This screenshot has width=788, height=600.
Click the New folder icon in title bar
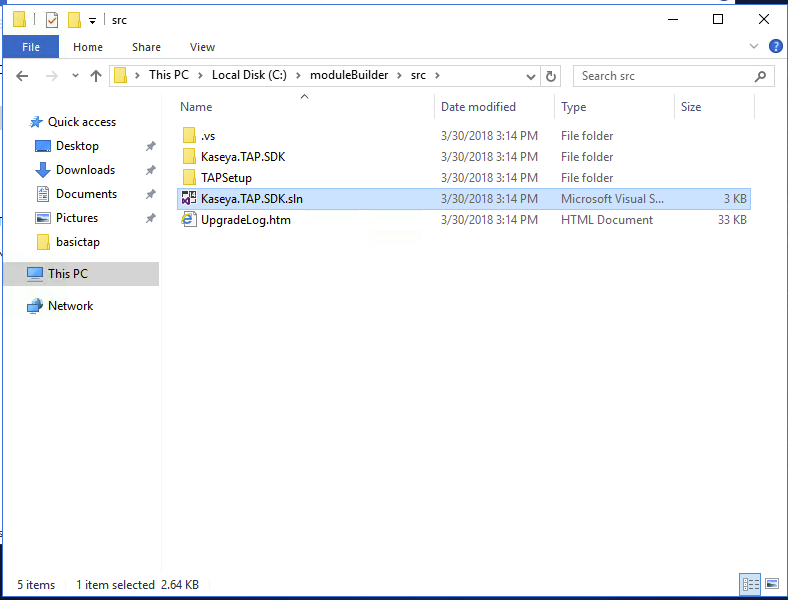(x=74, y=20)
